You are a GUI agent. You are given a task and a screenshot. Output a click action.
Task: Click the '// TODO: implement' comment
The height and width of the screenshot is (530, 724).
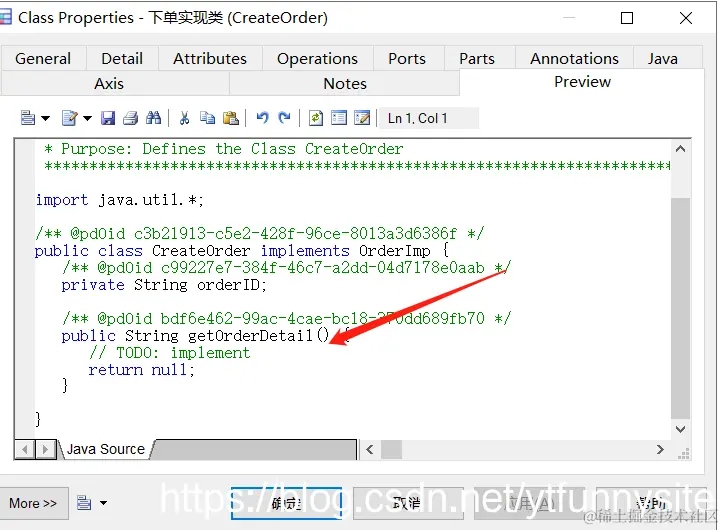[169, 353]
